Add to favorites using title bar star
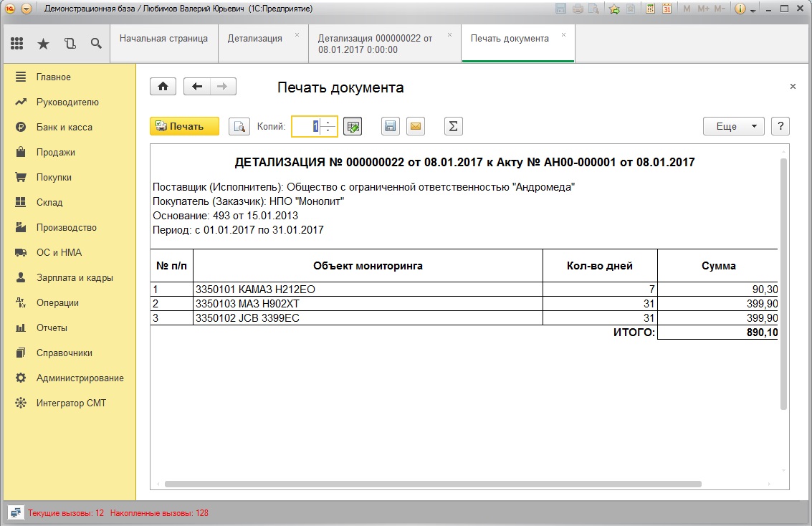The image size is (812, 526). click(x=614, y=9)
